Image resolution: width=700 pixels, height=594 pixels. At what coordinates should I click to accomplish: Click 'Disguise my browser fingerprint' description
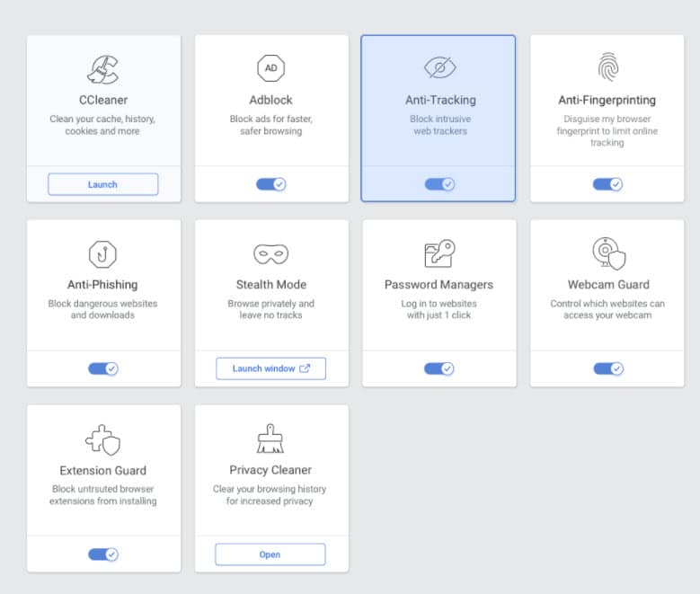pyautogui.click(x=607, y=131)
